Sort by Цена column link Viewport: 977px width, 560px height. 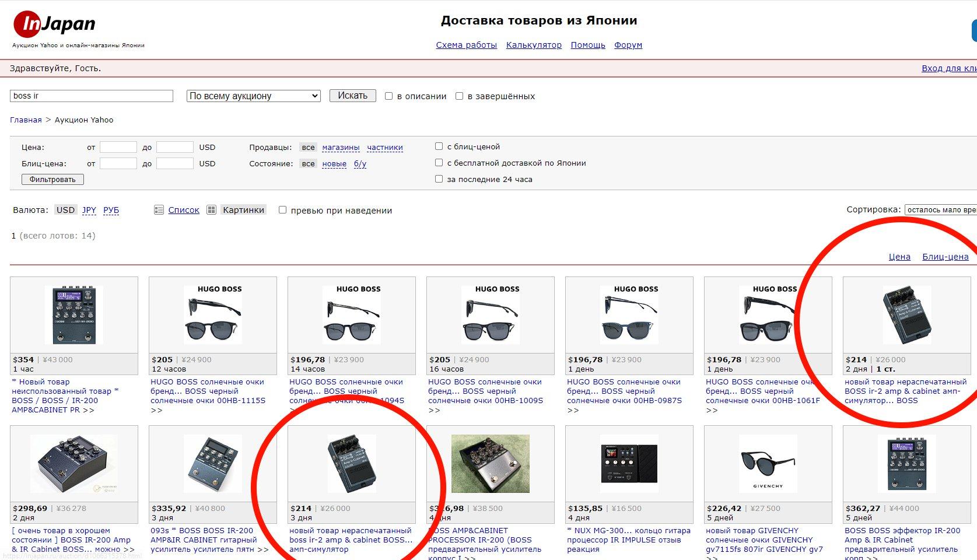pyautogui.click(x=899, y=257)
